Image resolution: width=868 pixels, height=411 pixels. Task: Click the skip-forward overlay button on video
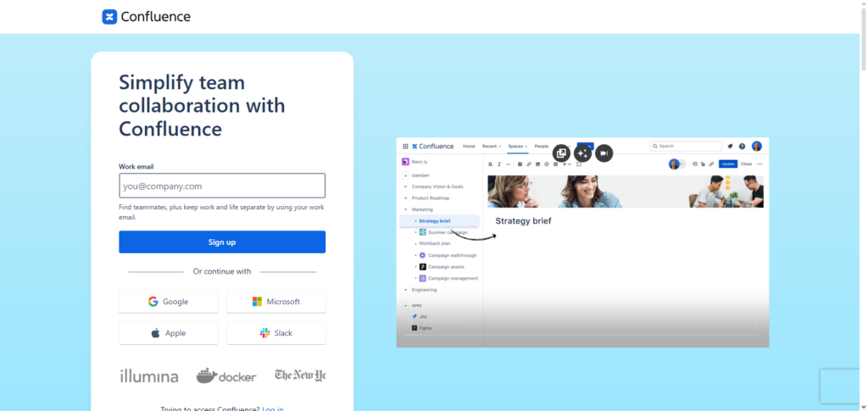point(604,153)
